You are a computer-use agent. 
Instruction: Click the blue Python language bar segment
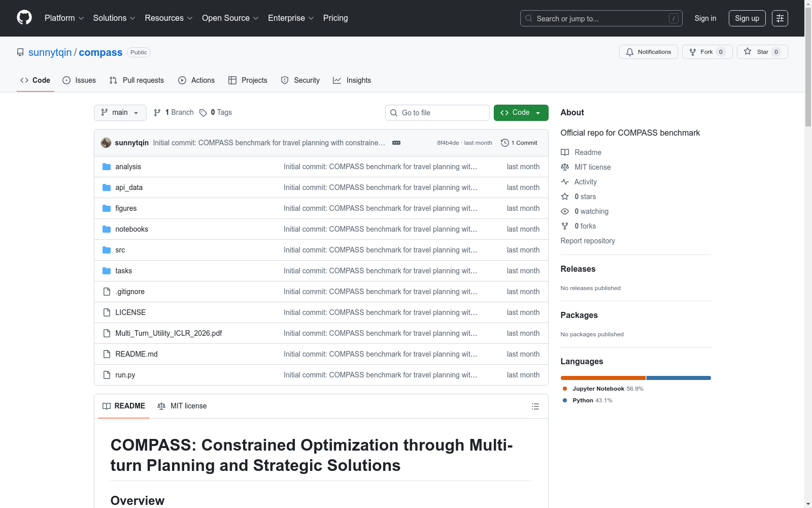coord(679,378)
